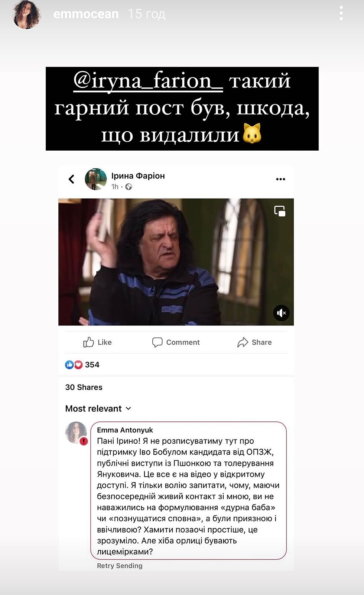Play the video of the man

[176, 262]
